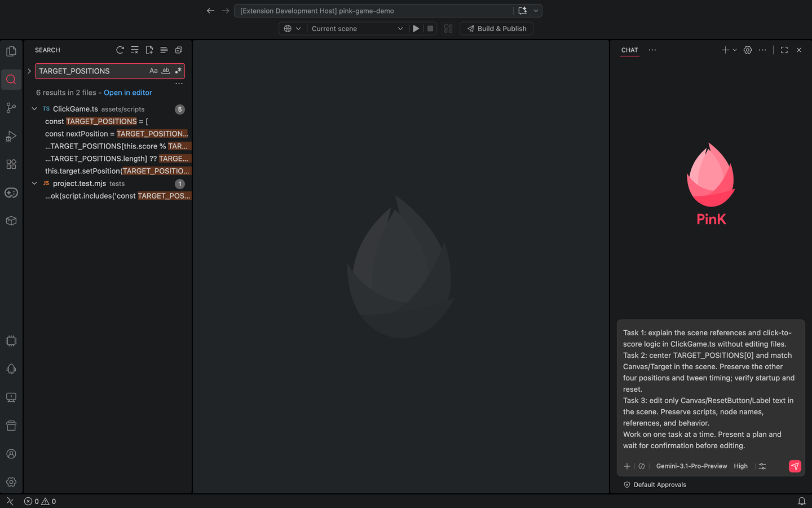Open the Run and Debug view
812x508 pixels.
tap(11, 136)
